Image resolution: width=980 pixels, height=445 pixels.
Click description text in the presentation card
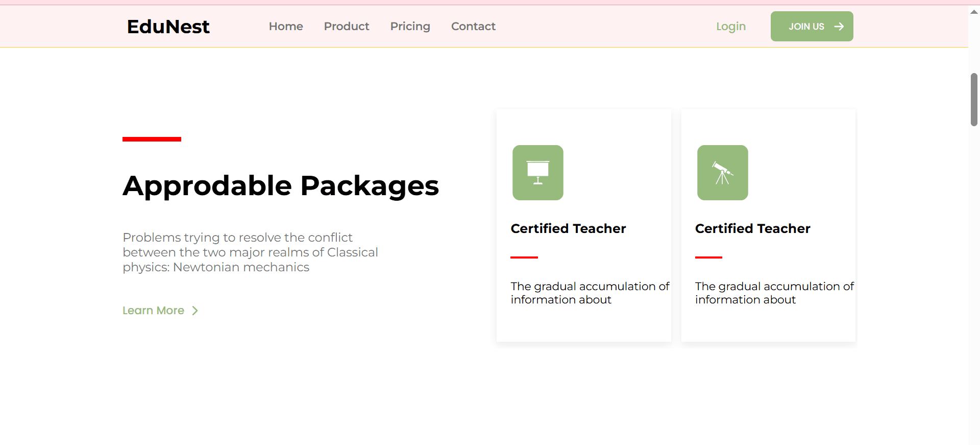pos(590,293)
